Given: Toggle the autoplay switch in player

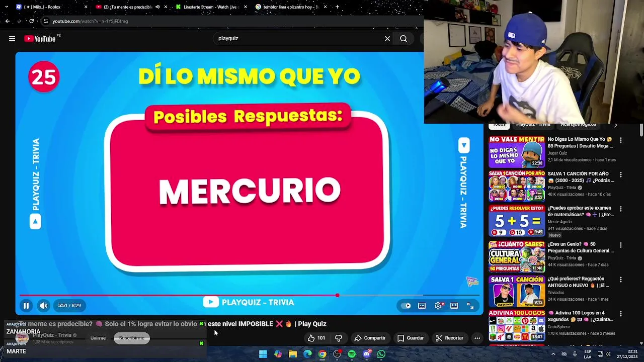Looking at the screenshot, I should click(x=407, y=305).
